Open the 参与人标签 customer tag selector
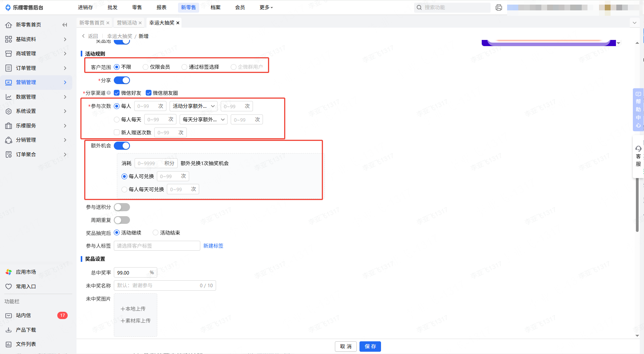644x354 pixels. coord(157,246)
